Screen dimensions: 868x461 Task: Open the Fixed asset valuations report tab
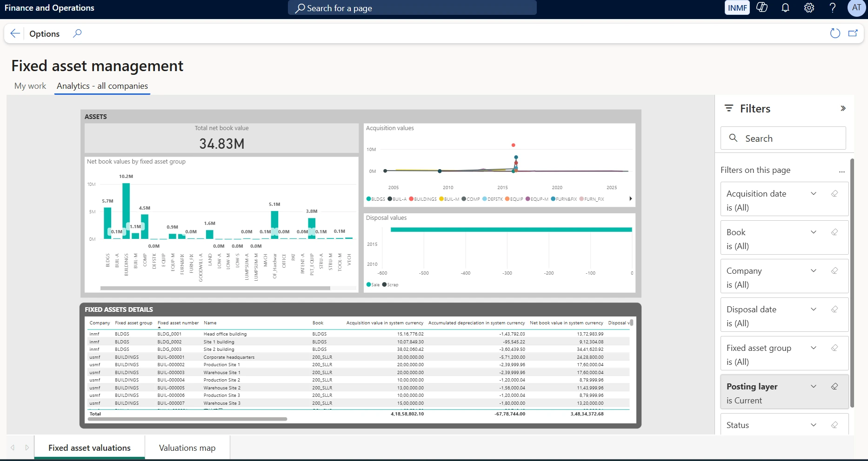coord(89,448)
